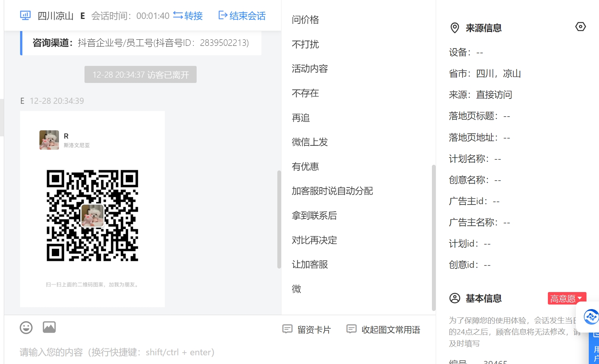Click the message input field

(220, 352)
